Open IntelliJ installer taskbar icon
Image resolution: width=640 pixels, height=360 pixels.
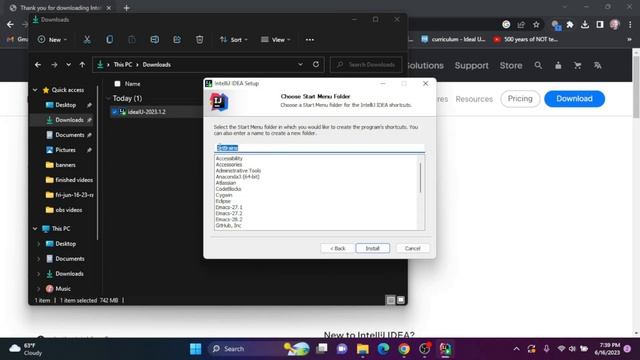point(445,349)
